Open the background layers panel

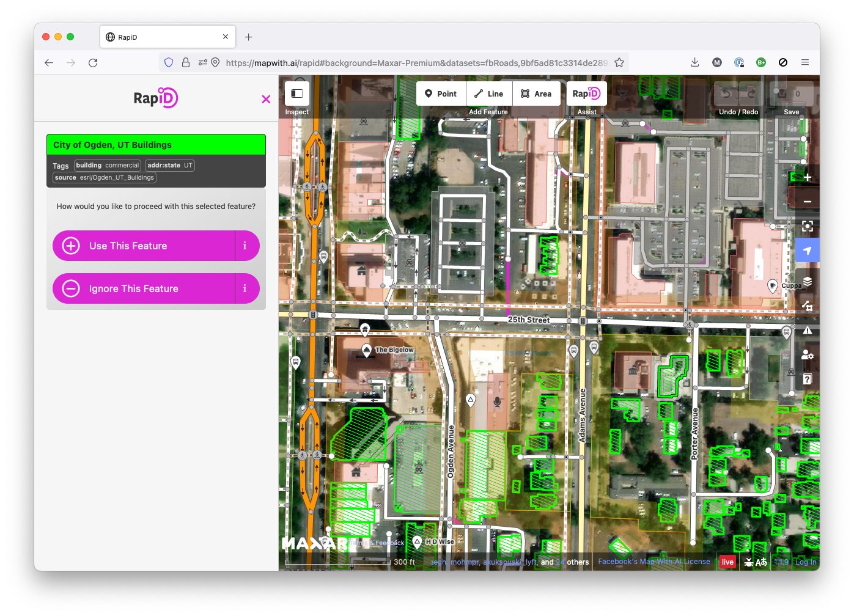pos(808,281)
